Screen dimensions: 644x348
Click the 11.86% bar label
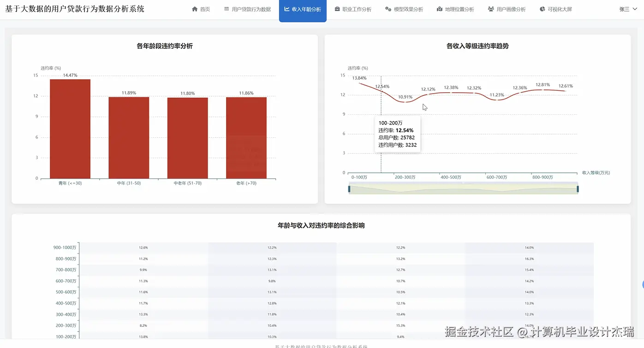coord(246,93)
